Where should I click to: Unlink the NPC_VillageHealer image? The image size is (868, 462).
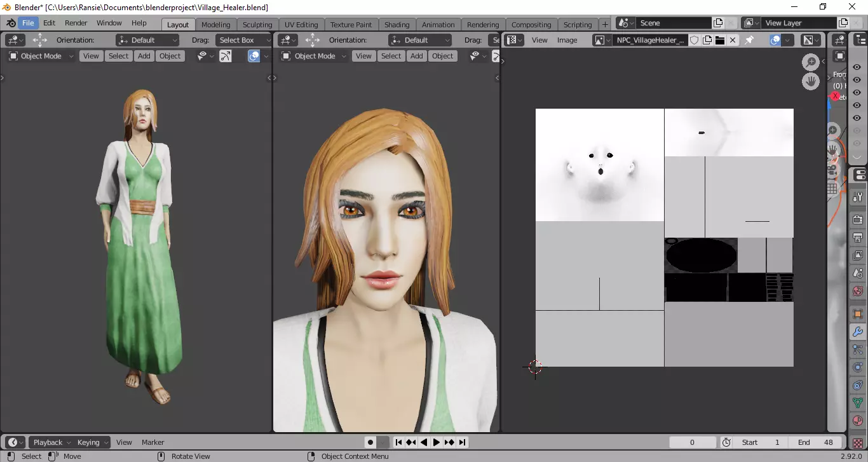733,40
